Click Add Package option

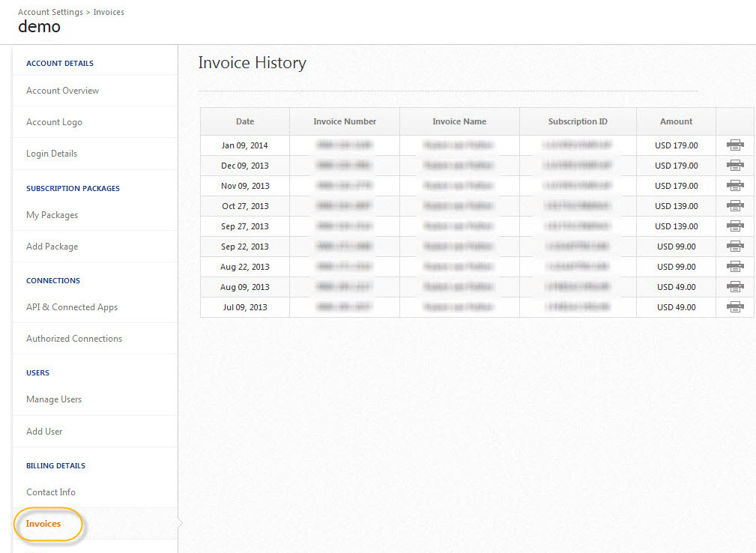[x=52, y=247]
